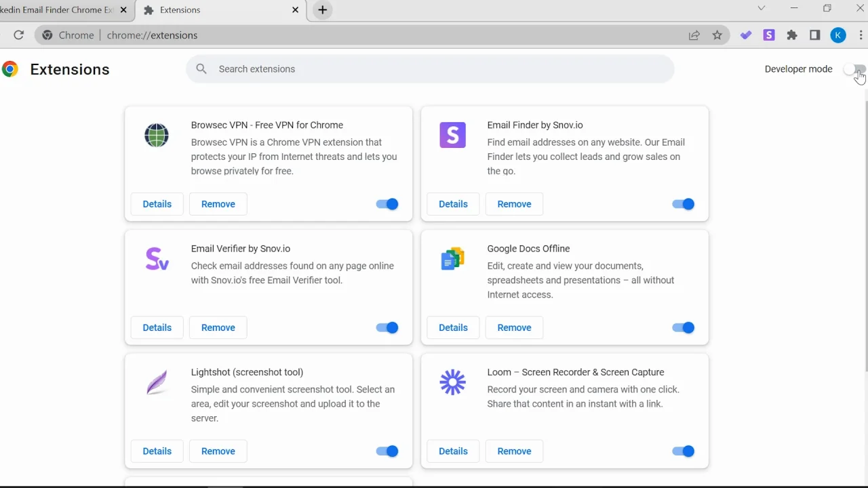868x488 pixels.
Task: Click 'Google Docs Offline' title
Action: [528, 249]
